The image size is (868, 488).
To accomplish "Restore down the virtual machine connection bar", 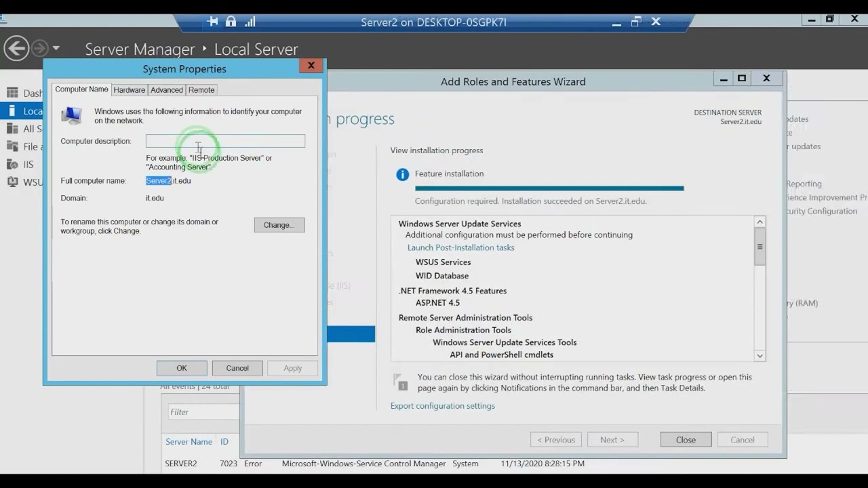I will (x=635, y=22).
